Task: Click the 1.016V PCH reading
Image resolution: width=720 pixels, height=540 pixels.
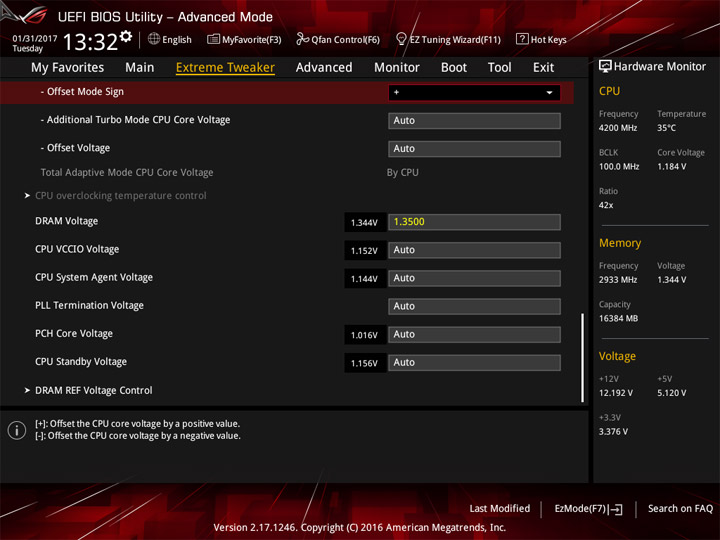Action: [x=365, y=335]
